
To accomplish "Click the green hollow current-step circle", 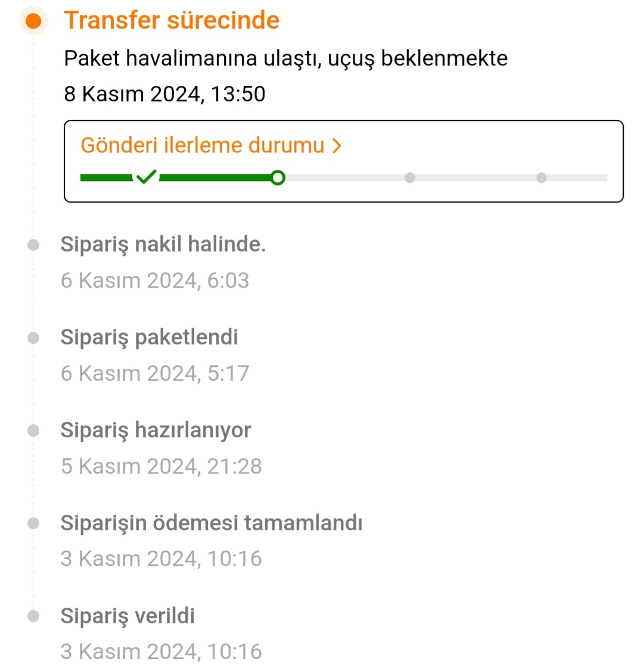I will pos(277,178).
